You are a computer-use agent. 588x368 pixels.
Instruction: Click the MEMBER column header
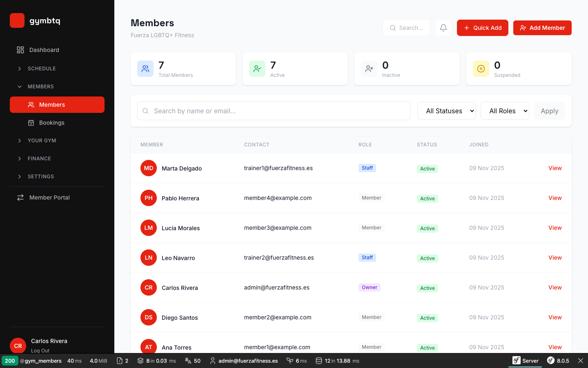(x=152, y=145)
